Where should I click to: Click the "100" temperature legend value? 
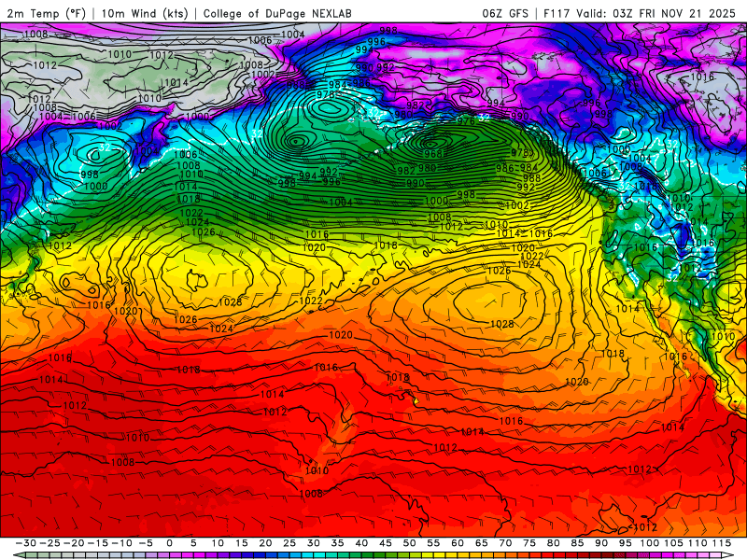(x=650, y=543)
